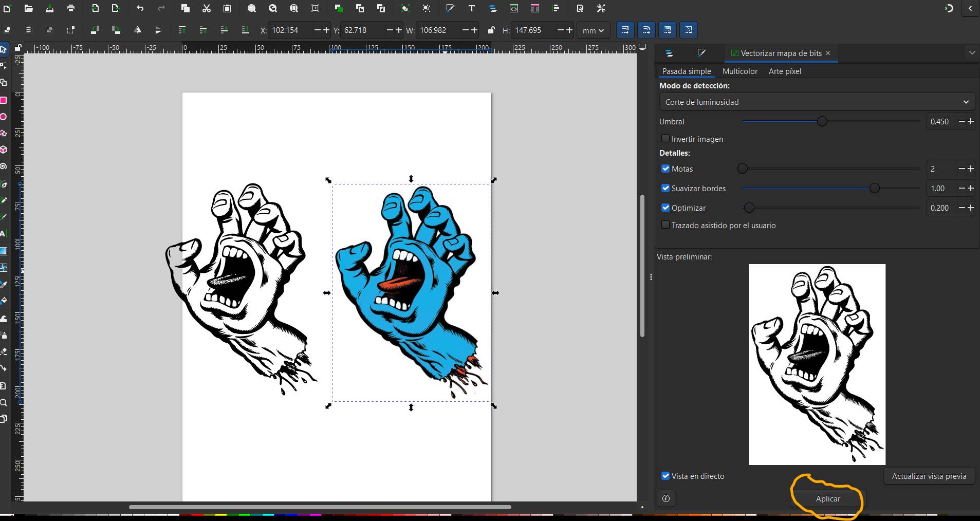Viewport: 980px width, 521px height.
Task: Toggle the Vista en directo checkbox
Action: click(x=665, y=476)
